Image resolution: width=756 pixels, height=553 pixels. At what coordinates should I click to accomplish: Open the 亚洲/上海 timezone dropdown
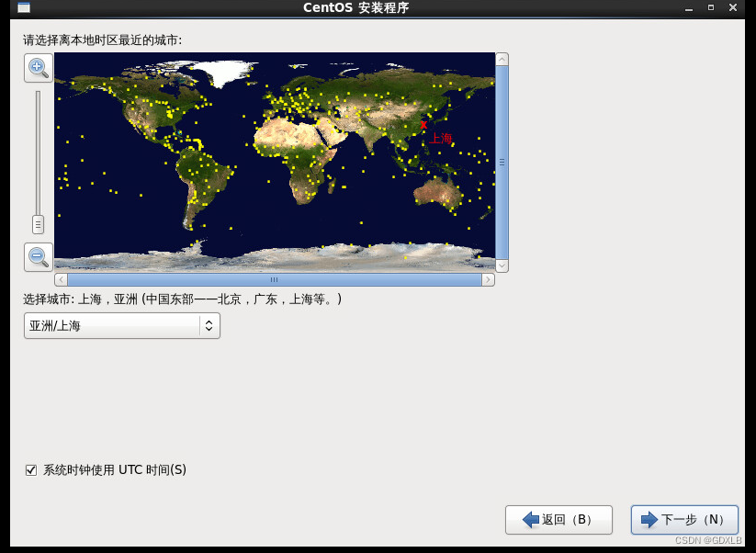(122, 325)
